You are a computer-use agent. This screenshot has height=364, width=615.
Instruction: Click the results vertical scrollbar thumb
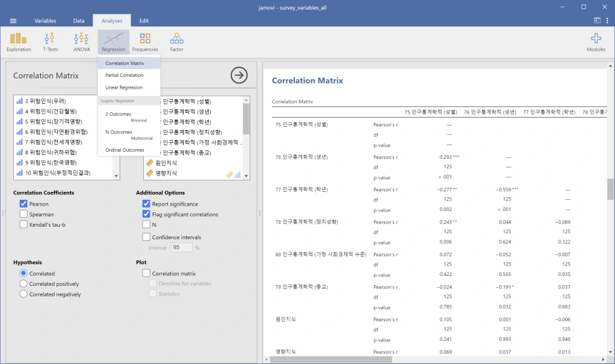click(610, 189)
